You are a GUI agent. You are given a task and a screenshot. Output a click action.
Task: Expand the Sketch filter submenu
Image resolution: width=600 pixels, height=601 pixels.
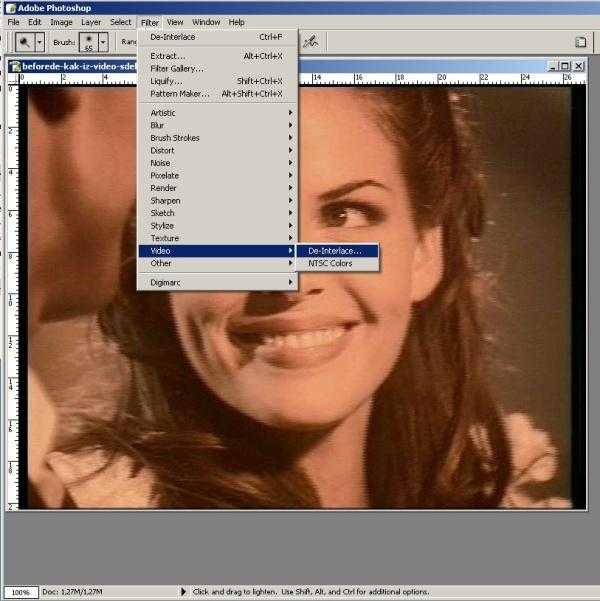217,213
